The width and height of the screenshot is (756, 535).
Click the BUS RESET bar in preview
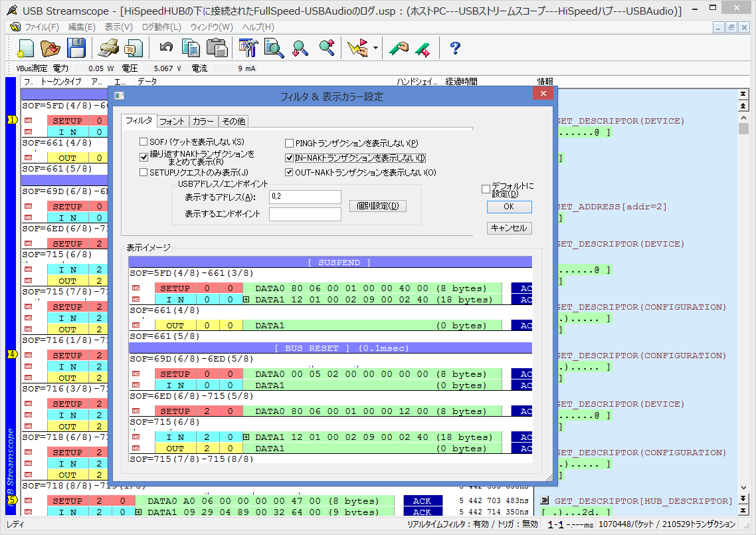[x=330, y=348]
